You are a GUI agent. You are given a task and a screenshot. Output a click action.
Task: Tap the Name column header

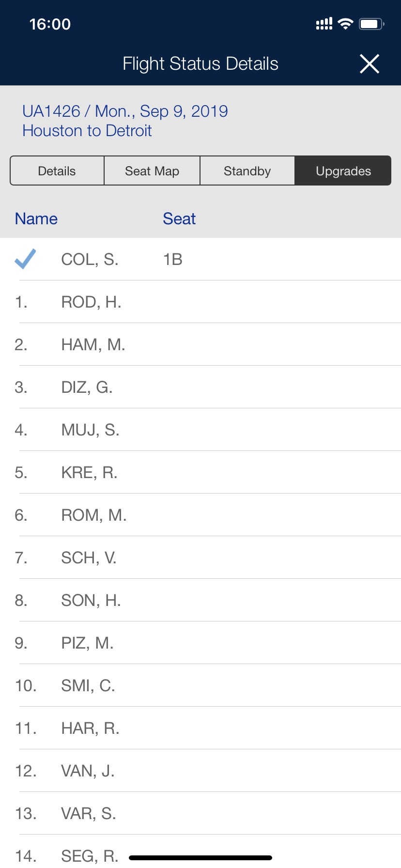click(x=36, y=219)
